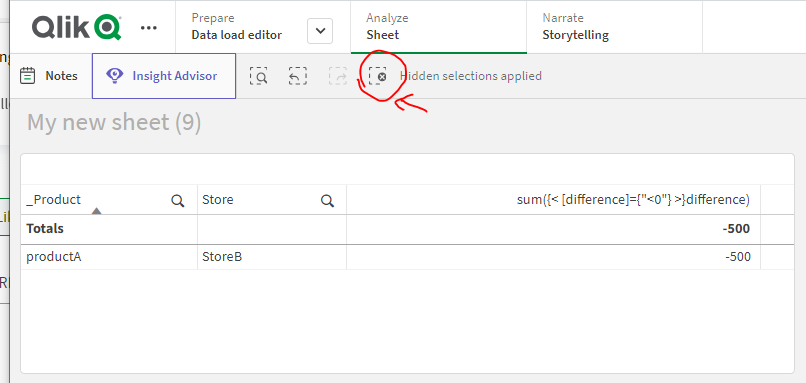
Task: Step forward in selections
Action: [x=337, y=76]
